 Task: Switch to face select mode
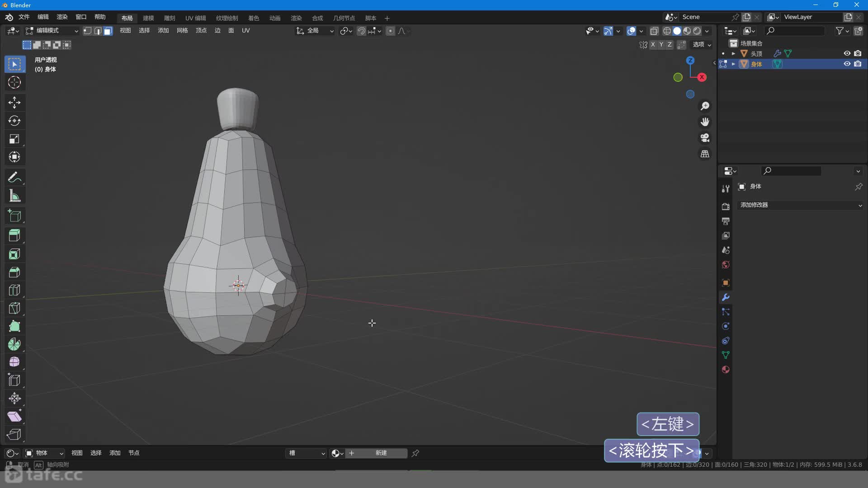(108, 31)
